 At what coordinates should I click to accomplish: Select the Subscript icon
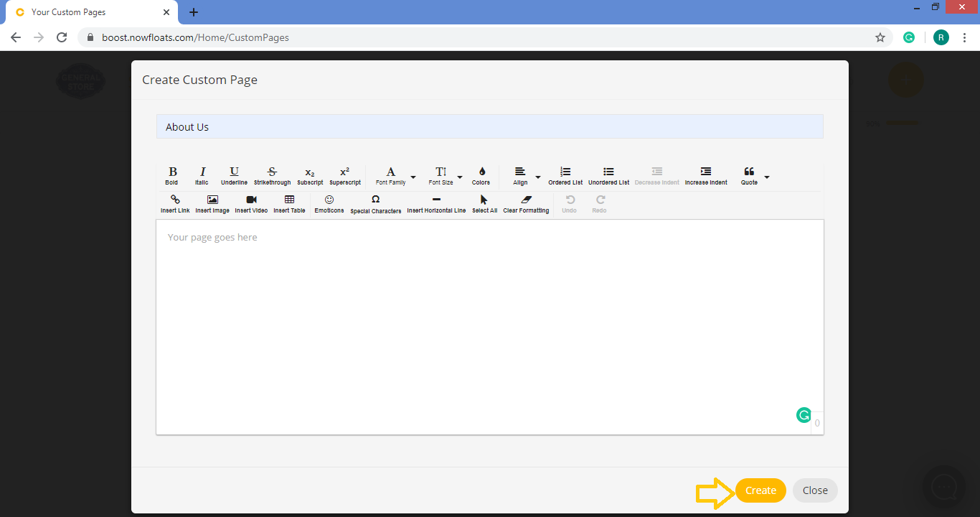coord(309,174)
